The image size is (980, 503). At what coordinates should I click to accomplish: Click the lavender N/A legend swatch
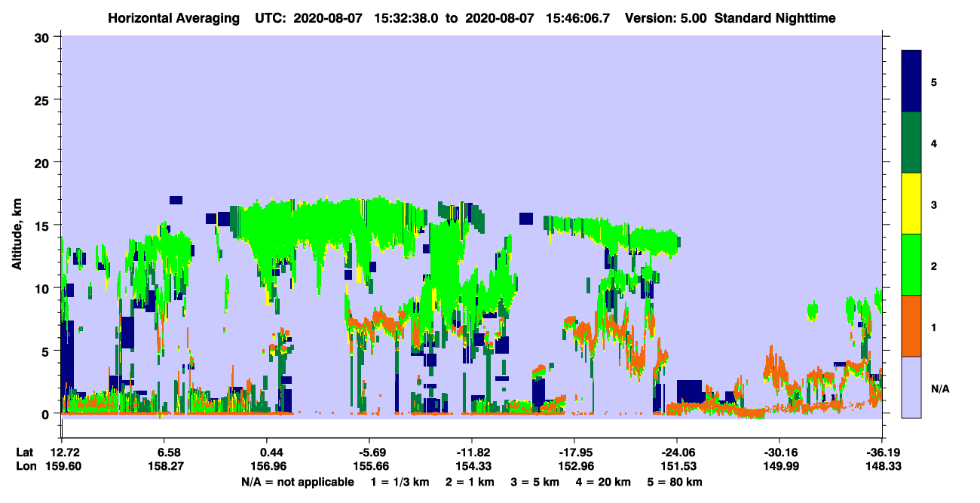[x=911, y=386]
